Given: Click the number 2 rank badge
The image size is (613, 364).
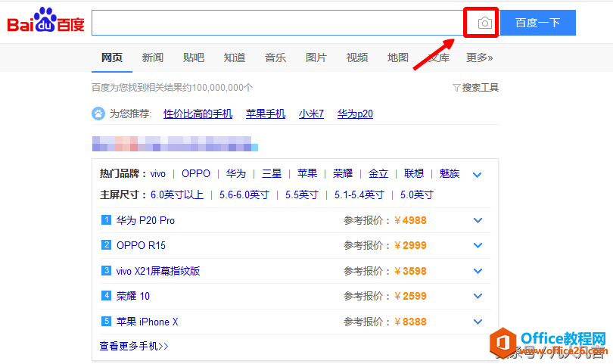Looking at the screenshot, I should pos(106,244).
